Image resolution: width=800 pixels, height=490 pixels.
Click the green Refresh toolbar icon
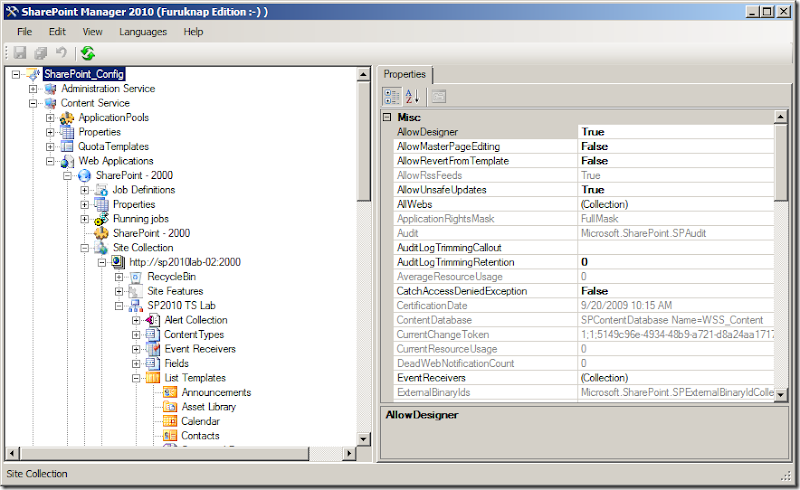point(88,53)
